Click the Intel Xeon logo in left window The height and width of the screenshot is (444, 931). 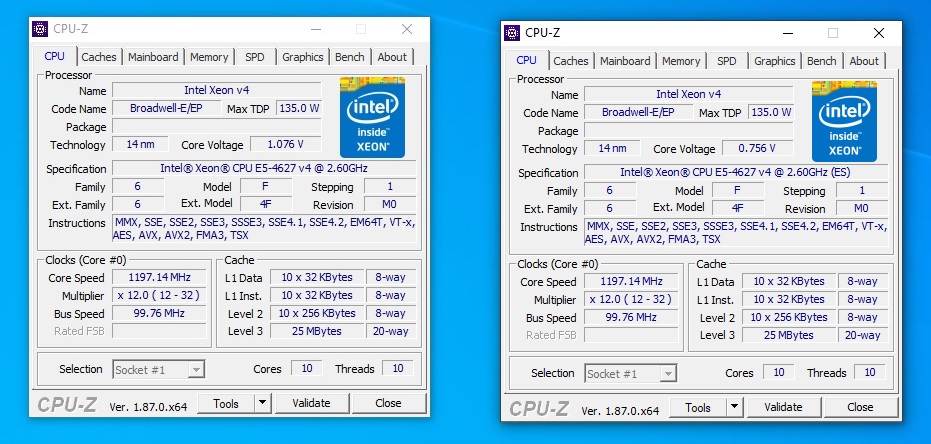[x=372, y=117]
